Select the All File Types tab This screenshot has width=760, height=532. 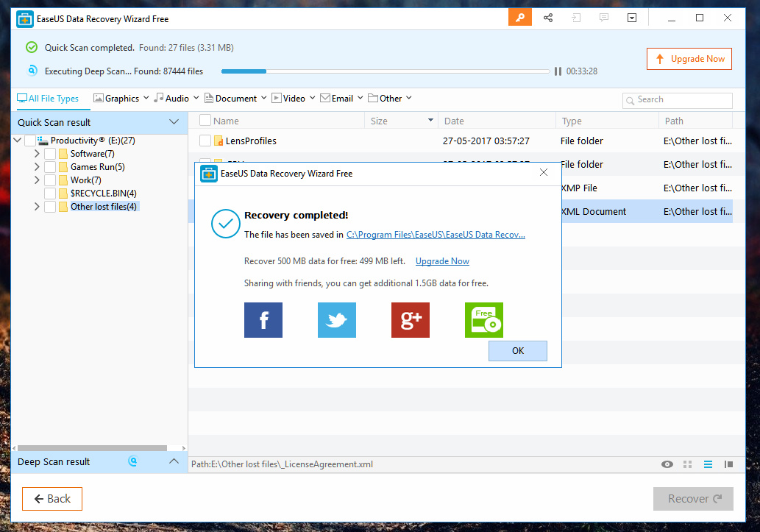pos(48,99)
